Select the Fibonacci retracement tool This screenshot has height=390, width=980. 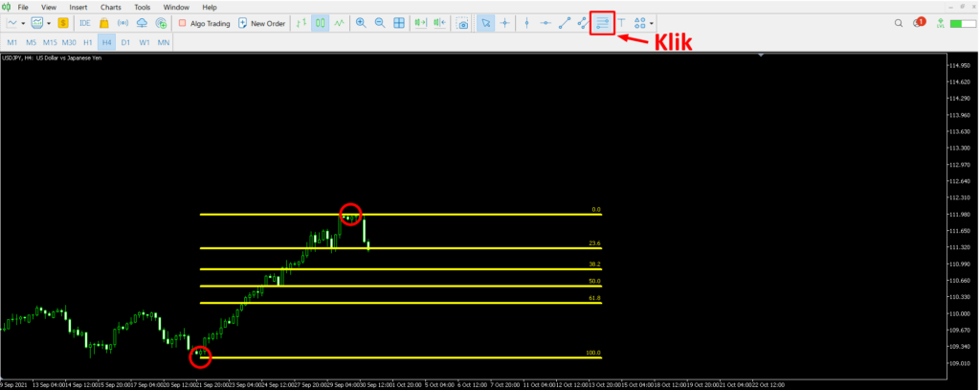(x=602, y=22)
